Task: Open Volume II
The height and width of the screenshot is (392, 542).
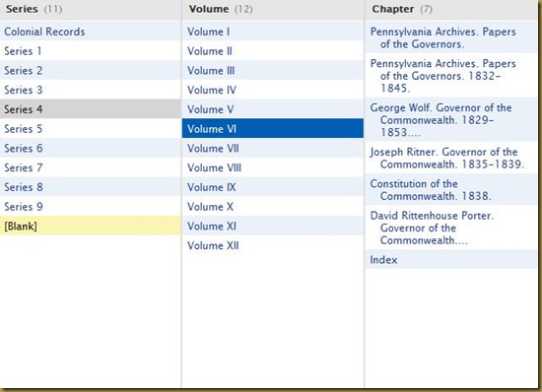Action: pyautogui.click(x=273, y=51)
